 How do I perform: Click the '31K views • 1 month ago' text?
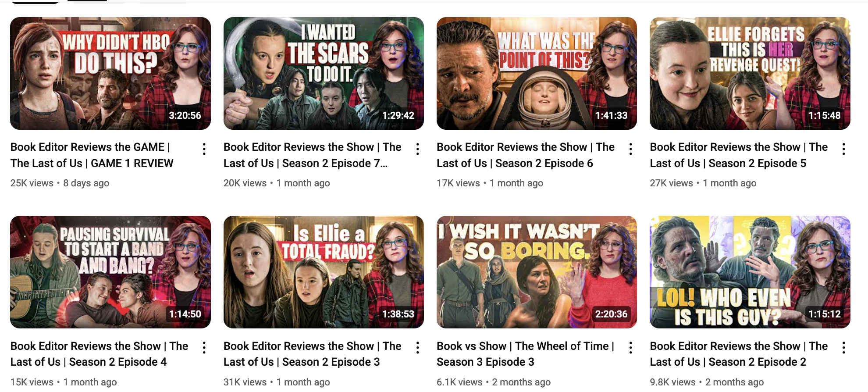tap(277, 382)
